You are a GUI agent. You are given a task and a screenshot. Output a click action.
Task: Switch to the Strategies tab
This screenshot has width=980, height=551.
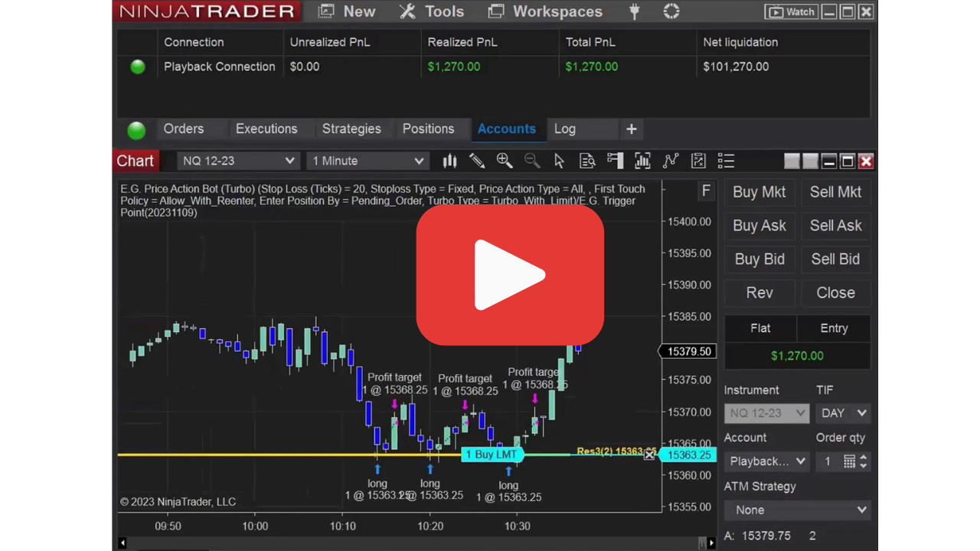coord(351,129)
